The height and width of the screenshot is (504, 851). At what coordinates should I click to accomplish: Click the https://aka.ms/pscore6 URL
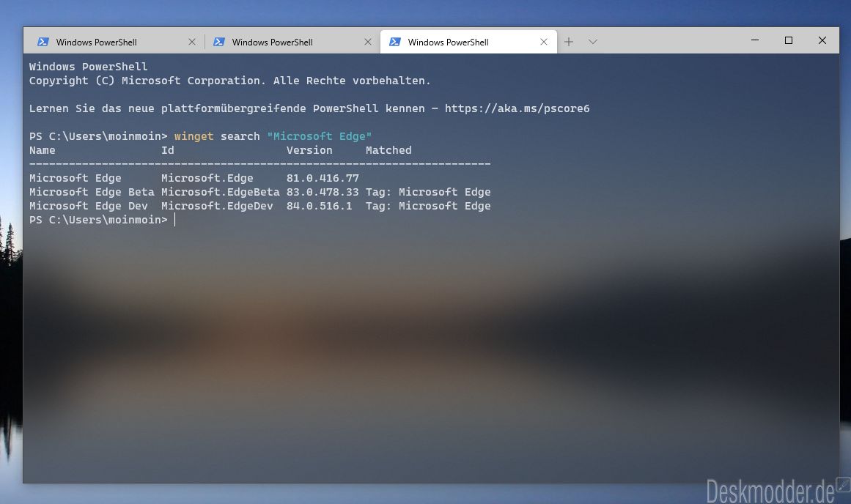click(517, 108)
